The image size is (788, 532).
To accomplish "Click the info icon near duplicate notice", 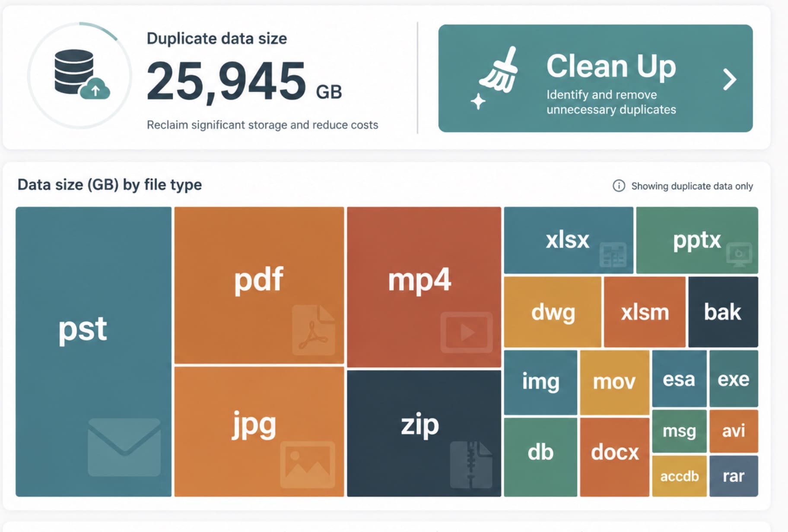I will pyautogui.click(x=619, y=186).
